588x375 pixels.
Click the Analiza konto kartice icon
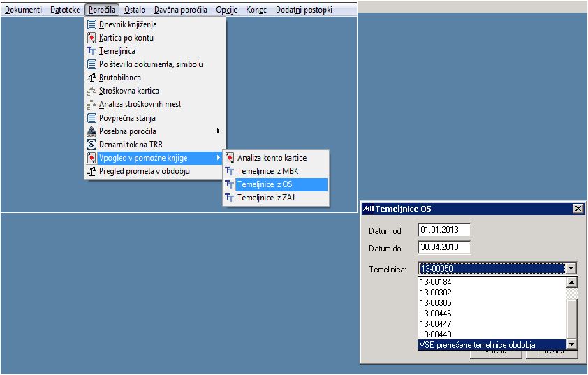[230, 158]
